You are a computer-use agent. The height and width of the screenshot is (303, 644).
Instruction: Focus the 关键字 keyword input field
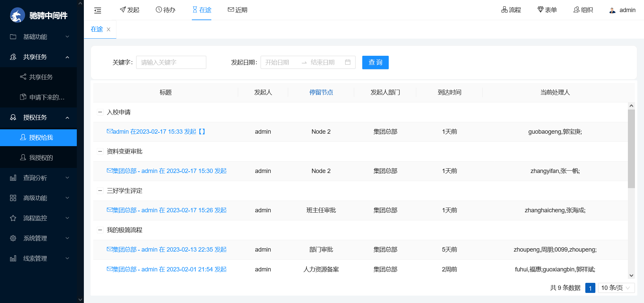(x=171, y=62)
